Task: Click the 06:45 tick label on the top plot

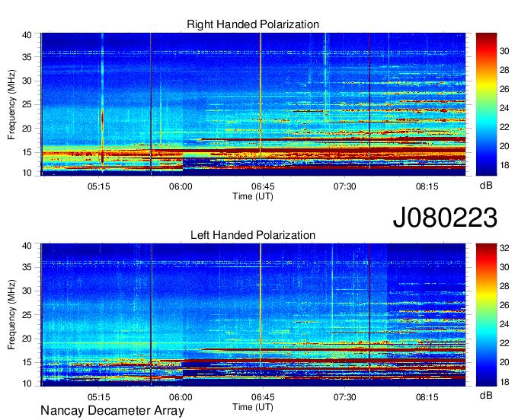Action: pos(263,186)
